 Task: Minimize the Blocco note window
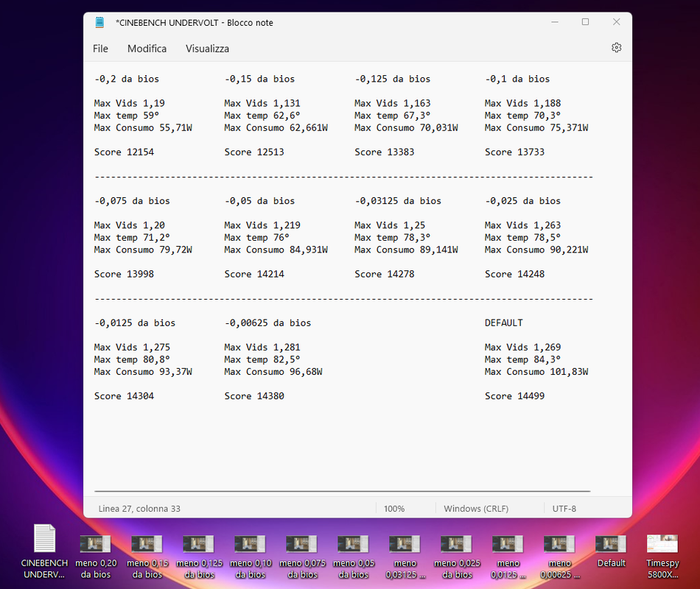[554, 22]
